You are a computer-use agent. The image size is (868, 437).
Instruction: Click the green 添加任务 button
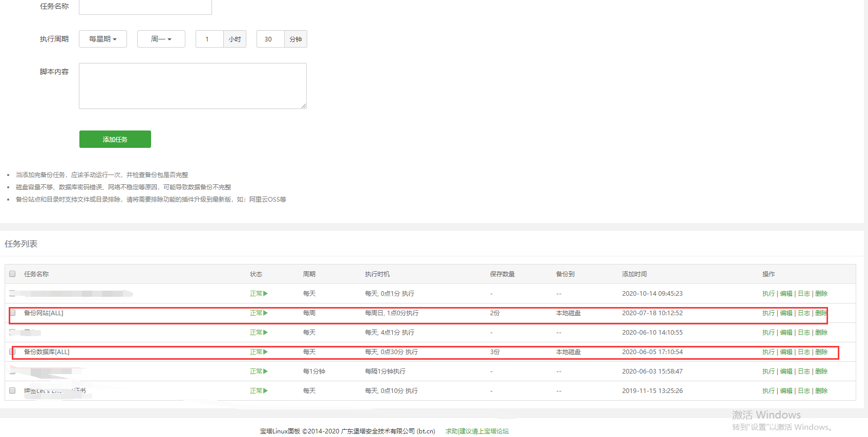click(115, 139)
